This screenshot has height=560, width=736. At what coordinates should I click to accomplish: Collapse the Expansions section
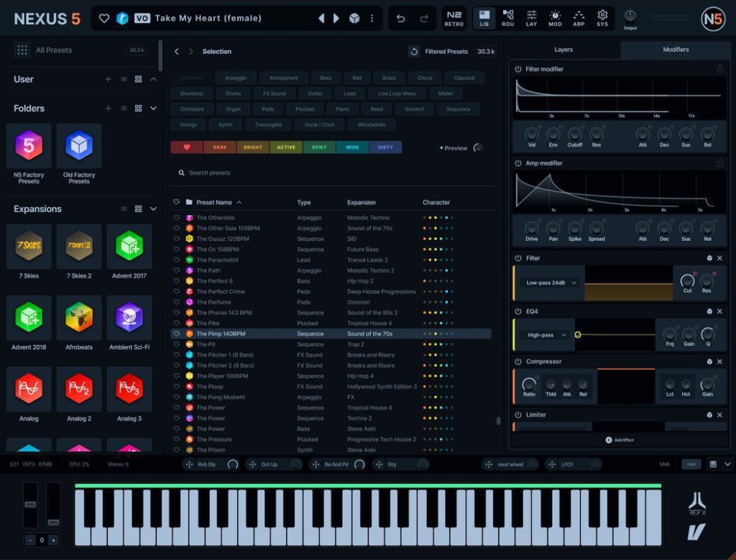(154, 209)
